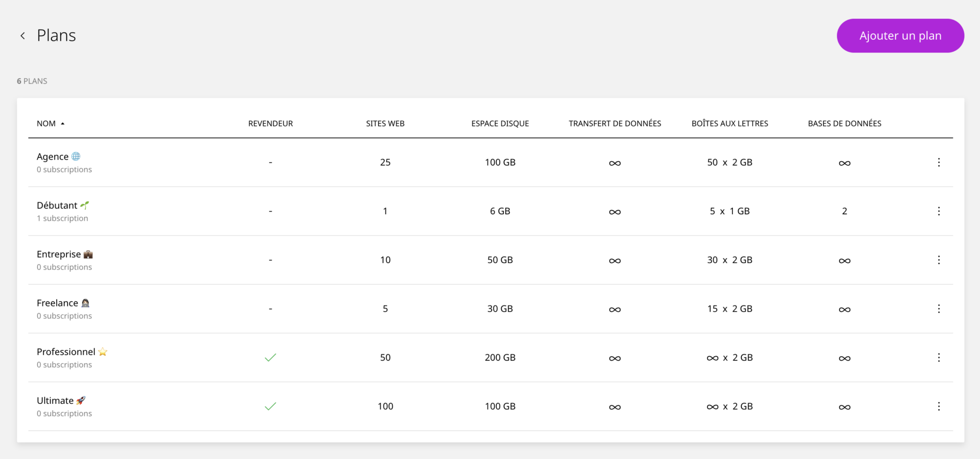Click the 6 GB disk value for Débutant
This screenshot has height=459, width=980.
[500, 211]
